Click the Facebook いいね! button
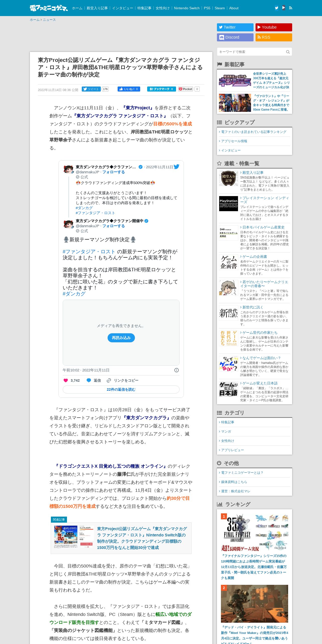 tap(129, 89)
